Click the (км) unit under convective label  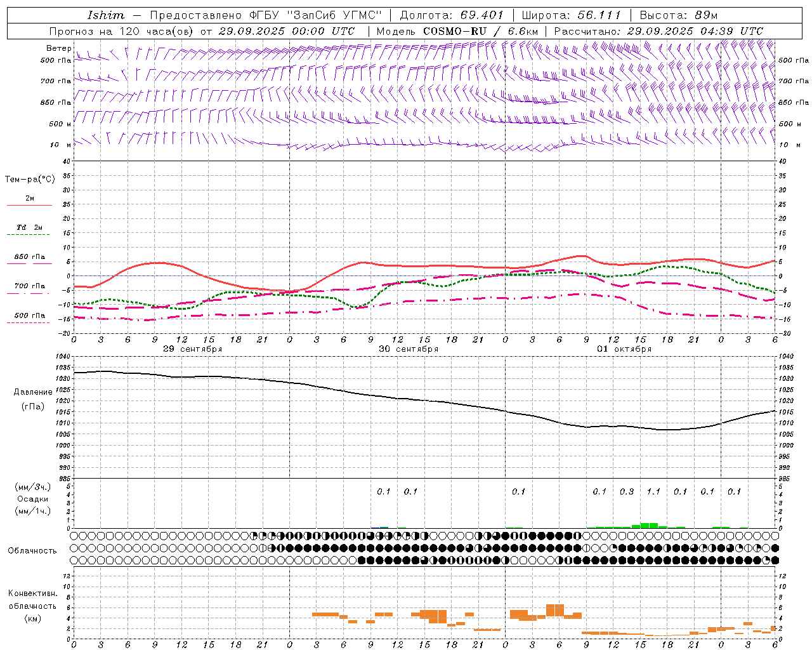click(x=33, y=618)
